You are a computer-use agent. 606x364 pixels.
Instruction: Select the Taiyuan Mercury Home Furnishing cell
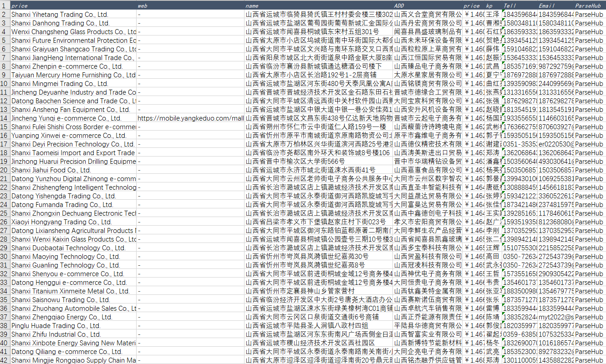point(73,75)
